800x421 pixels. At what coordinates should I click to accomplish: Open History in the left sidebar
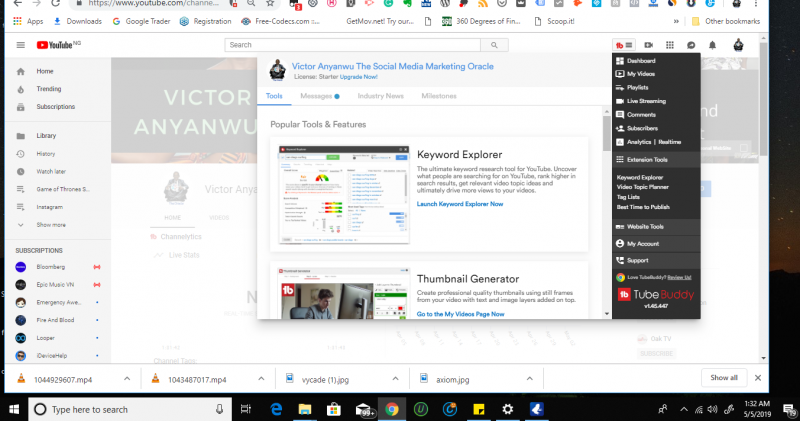(x=46, y=154)
